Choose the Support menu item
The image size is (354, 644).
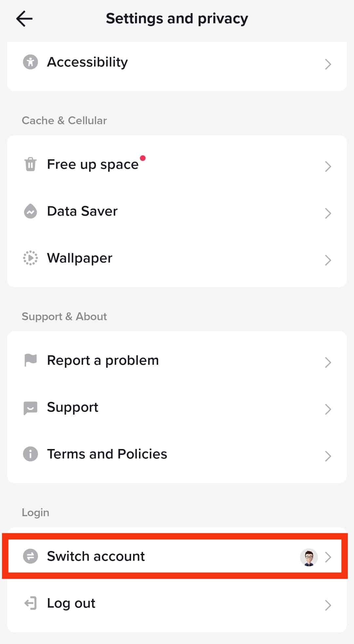coord(177,407)
